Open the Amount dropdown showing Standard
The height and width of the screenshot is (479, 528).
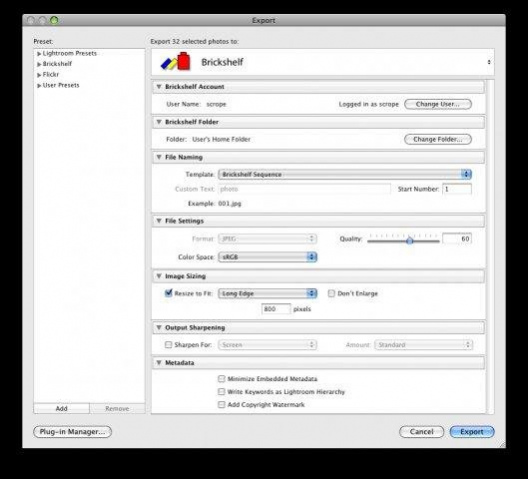pos(424,345)
